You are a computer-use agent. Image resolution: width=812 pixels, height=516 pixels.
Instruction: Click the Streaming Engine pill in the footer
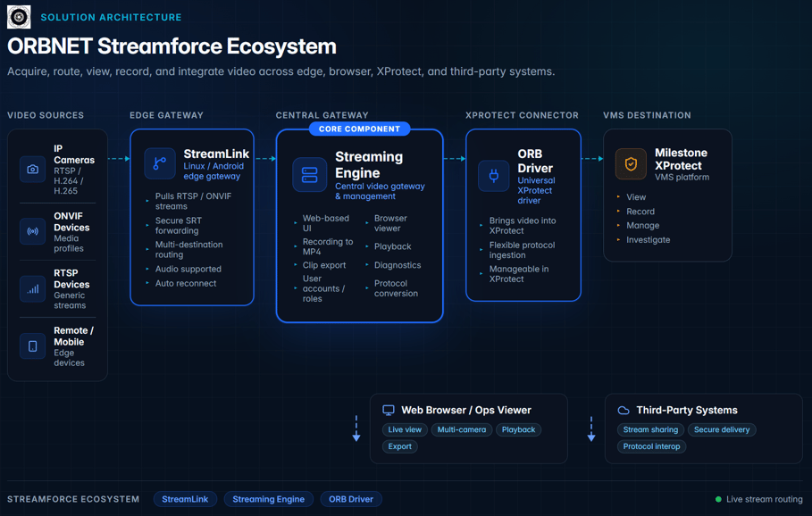(268, 499)
